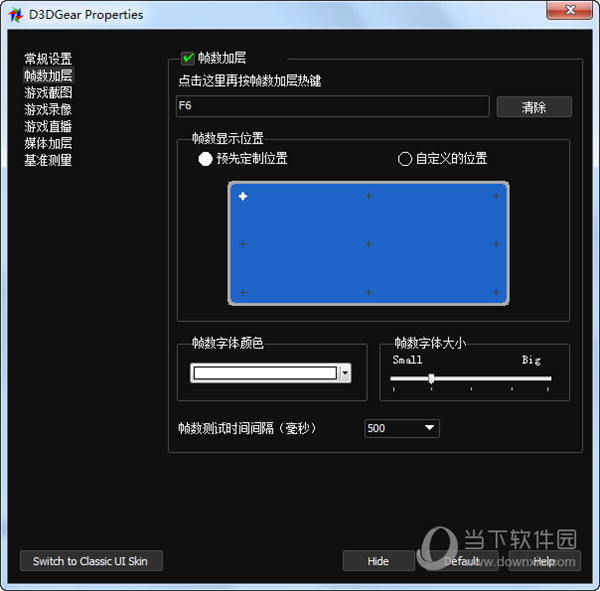Select bottom-right position marker in blue preview
This screenshot has height=591, width=600.
pos(496,292)
